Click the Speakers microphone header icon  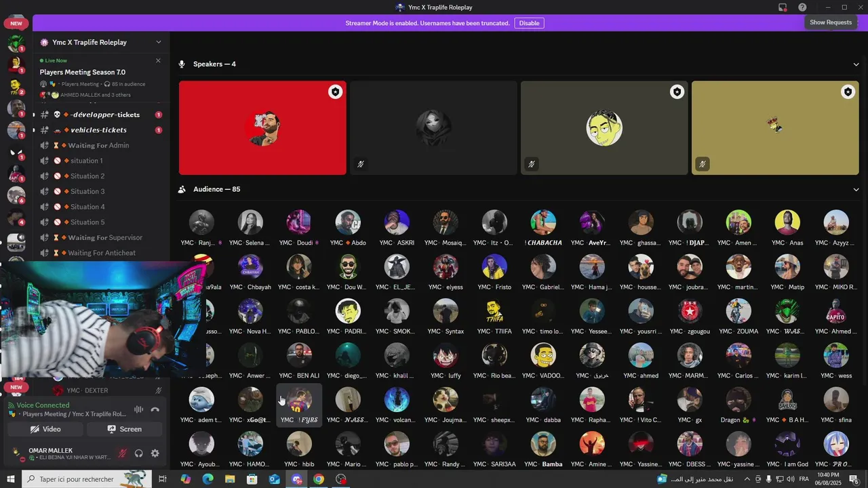[x=182, y=64]
